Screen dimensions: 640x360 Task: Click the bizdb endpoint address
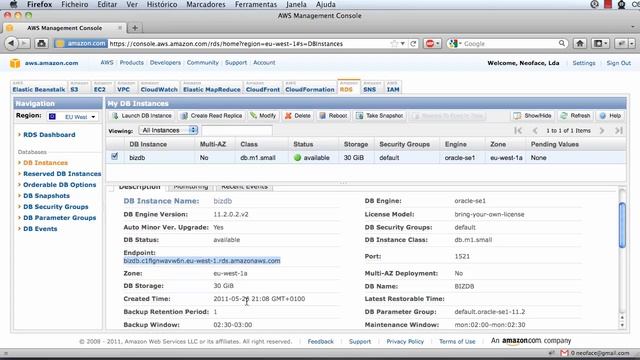coord(202,260)
